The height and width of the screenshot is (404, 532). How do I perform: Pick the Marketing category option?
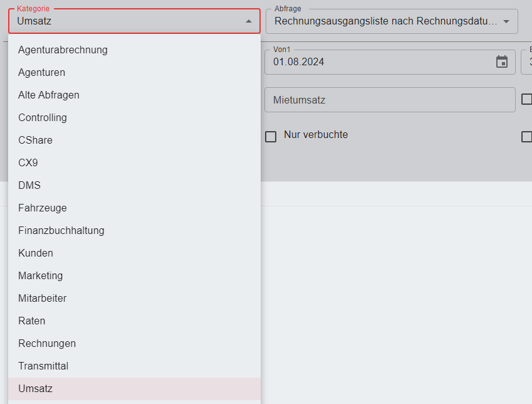[x=41, y=275]
